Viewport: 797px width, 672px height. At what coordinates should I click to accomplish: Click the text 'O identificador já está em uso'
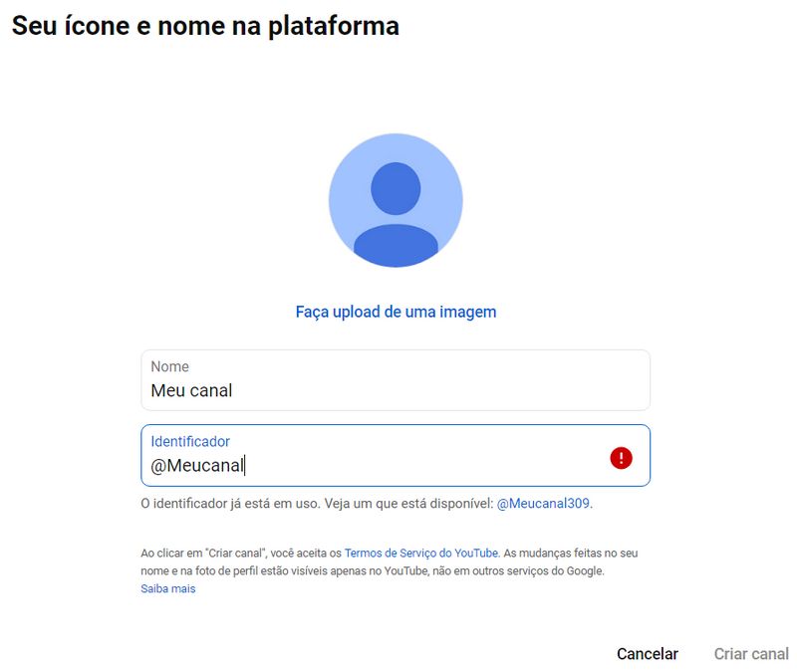tap(230, 504)
